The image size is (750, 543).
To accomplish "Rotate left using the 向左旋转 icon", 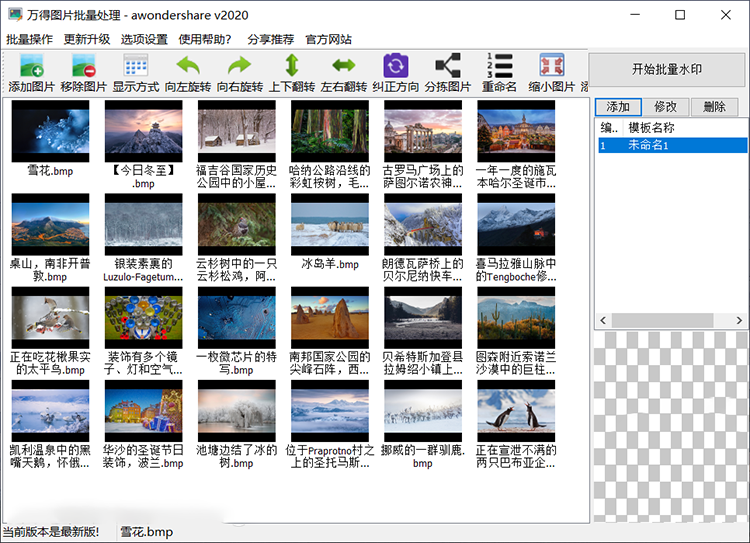I will (188, 72).
